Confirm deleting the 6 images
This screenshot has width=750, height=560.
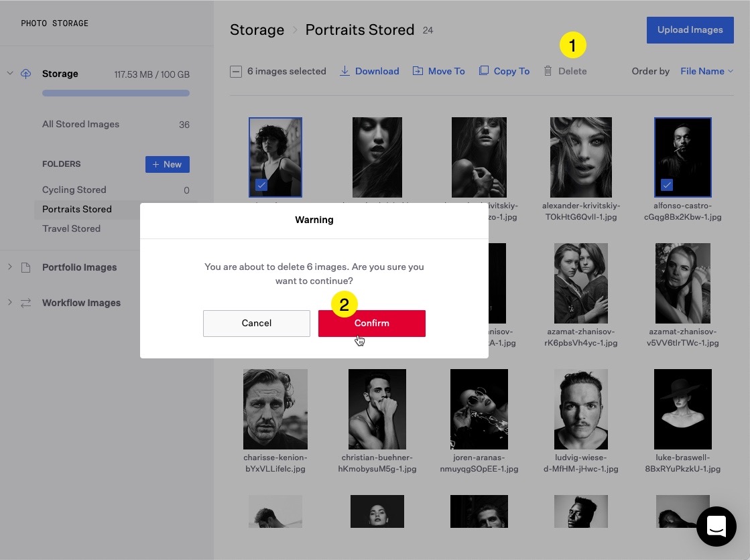pyautogui.click(x=371, y=323)
